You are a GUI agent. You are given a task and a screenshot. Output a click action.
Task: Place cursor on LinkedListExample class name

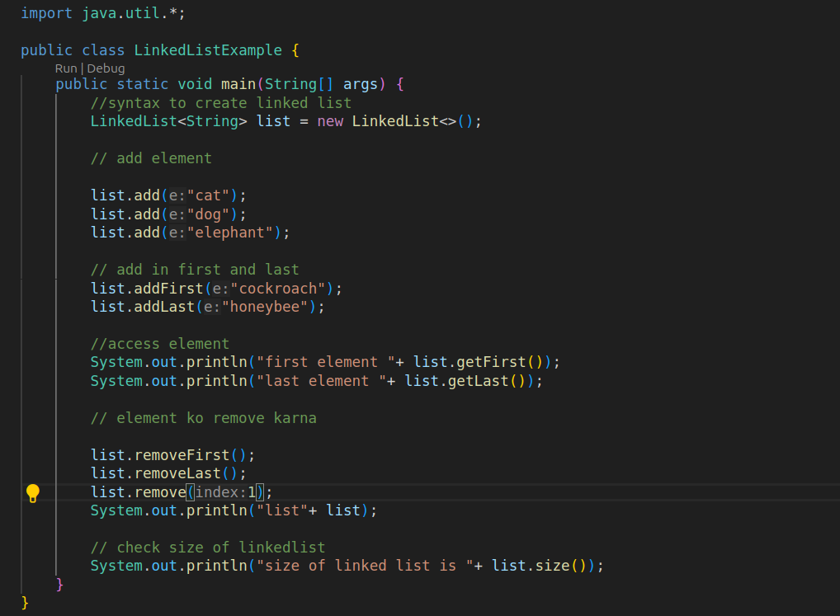[208, 50]
